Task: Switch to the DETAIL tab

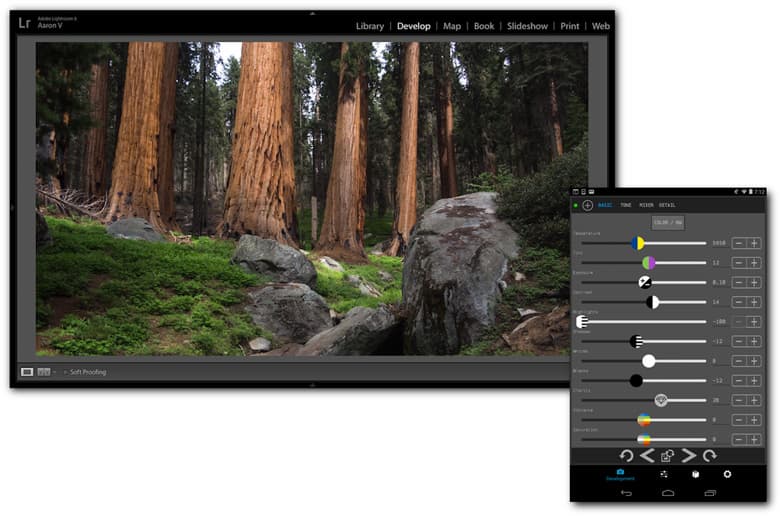Action: pos(667,205)
